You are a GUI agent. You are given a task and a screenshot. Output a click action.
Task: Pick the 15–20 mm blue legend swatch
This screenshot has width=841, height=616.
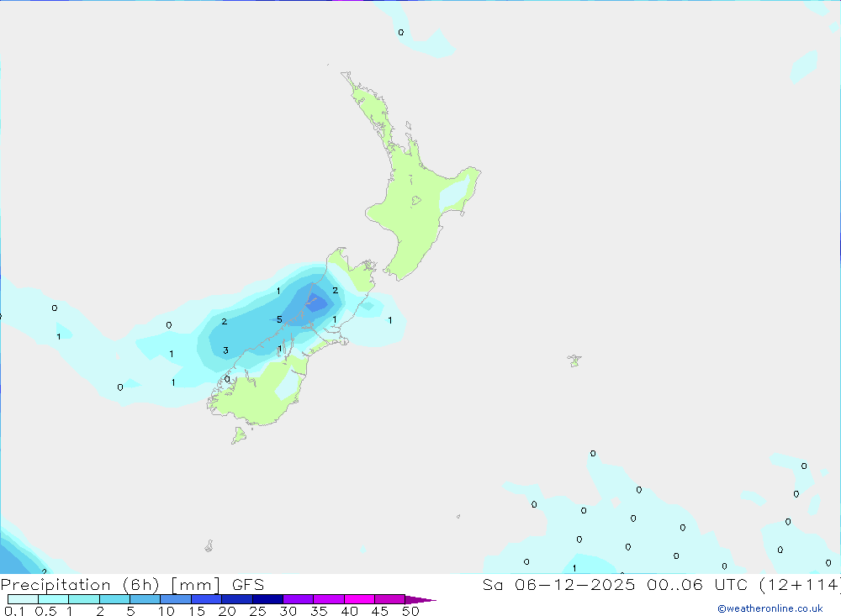point(207,599)
